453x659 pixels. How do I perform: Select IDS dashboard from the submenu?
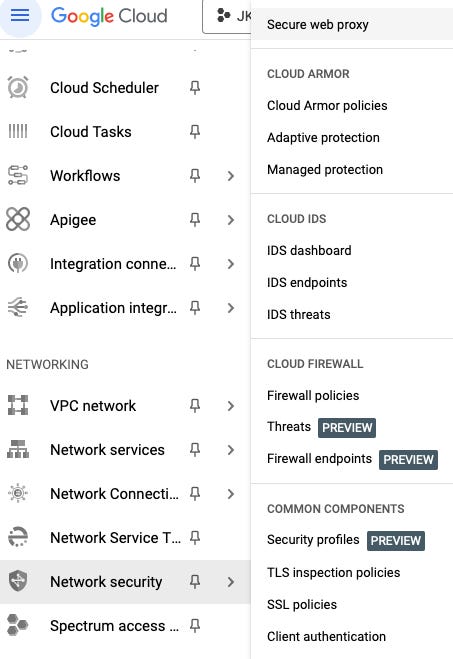coord(309,250)
